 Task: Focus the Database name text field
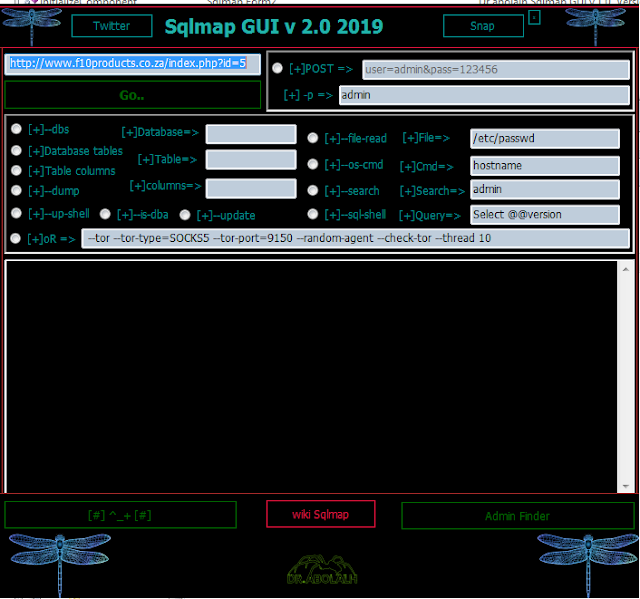pyautogui.click(x=251, y=134)
